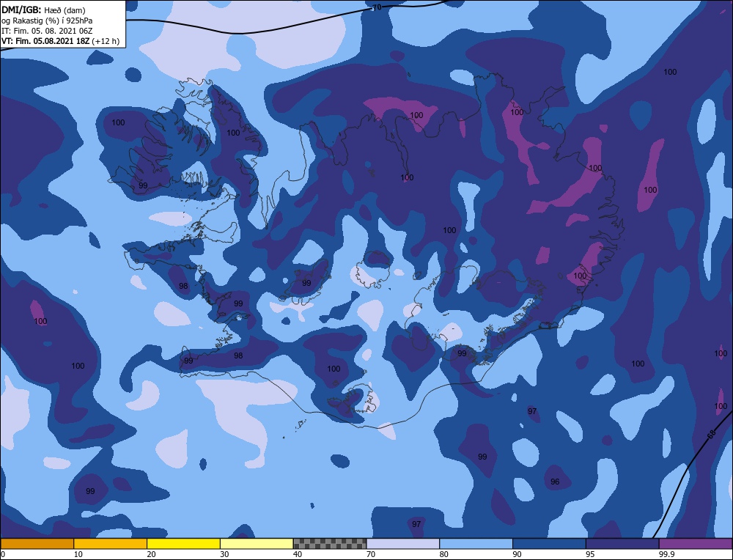Click the legend value label "90"
733x560 pixels.
(x=517, y=554)
